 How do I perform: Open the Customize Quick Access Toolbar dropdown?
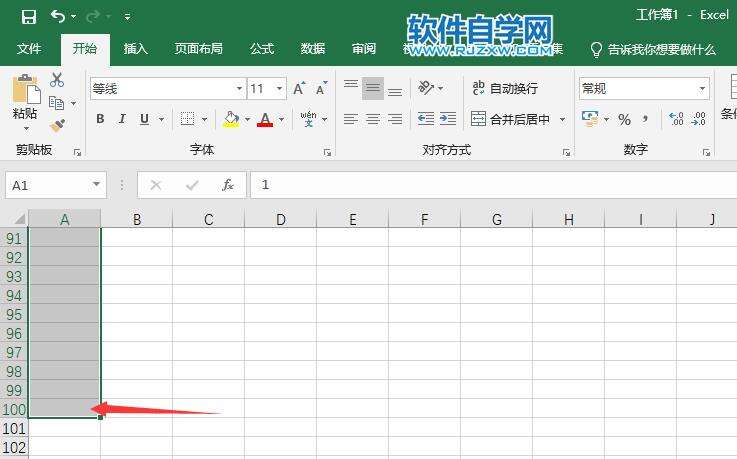click(127, 17)
